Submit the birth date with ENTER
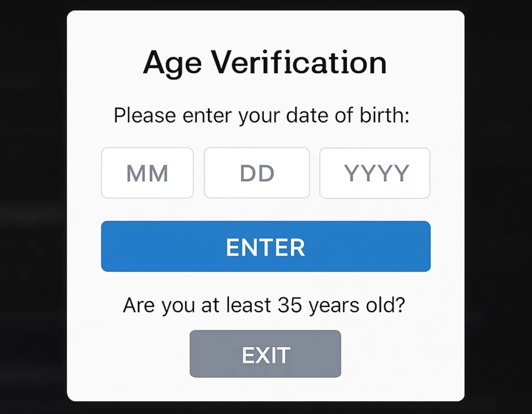532x414 pixels. point(266,246)
